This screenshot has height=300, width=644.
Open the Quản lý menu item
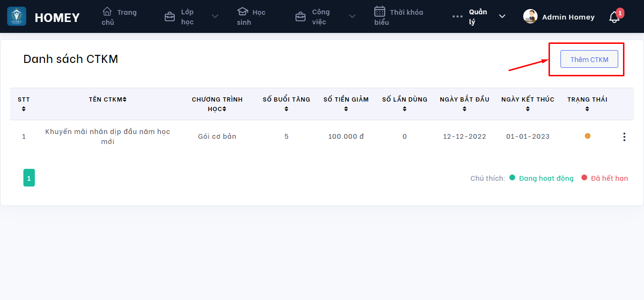click(477, 17)
